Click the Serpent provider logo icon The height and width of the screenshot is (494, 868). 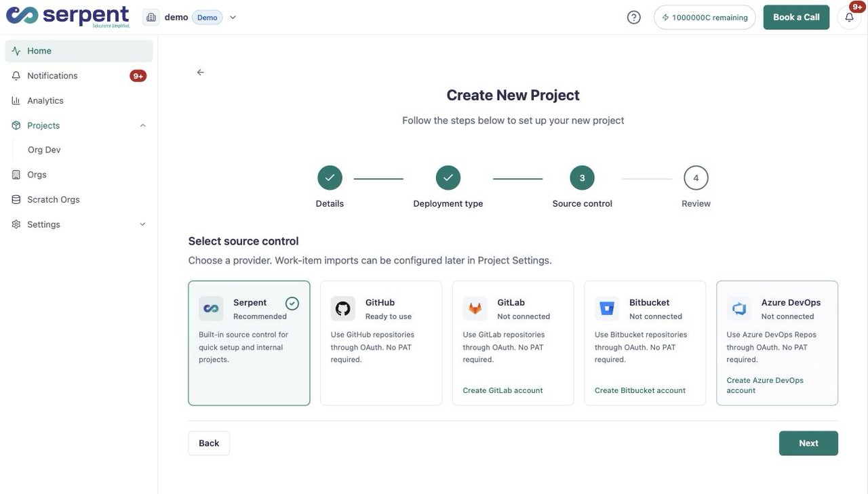(x=211, y=308)
